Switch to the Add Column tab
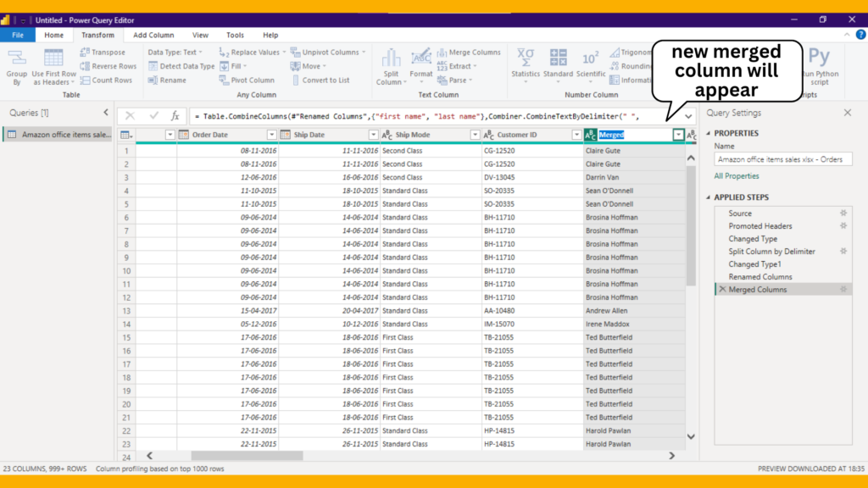Viewport: 868px width, 488px height. click(x=153, y=35)
